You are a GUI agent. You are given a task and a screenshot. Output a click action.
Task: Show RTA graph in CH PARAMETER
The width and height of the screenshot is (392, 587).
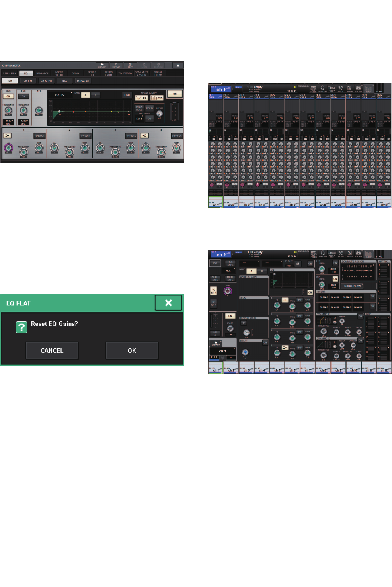pyautogui.click(x=157, y=98)
